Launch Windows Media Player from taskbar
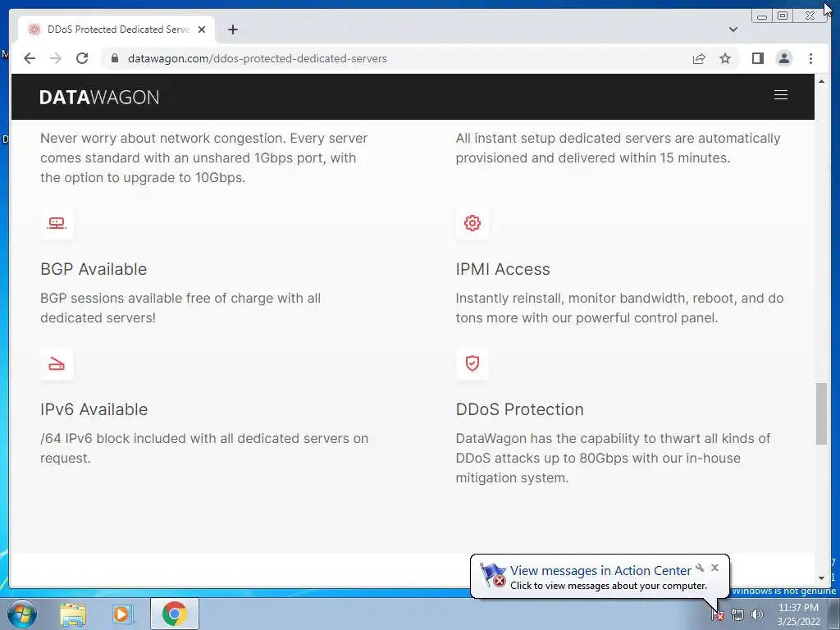Viewport: 840px width, 630px height. pos(122,614)
